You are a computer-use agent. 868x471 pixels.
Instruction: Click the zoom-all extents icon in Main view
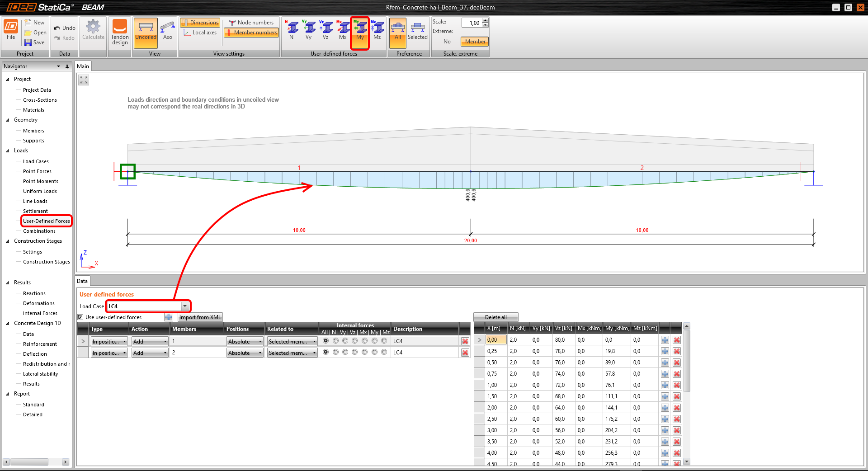pyautogui.click(x=84, y=80)
